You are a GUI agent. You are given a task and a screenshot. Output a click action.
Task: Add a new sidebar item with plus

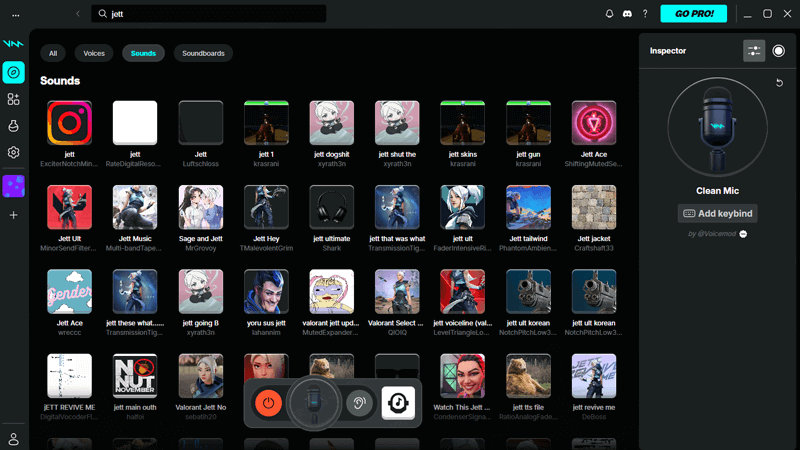[13, 215]
